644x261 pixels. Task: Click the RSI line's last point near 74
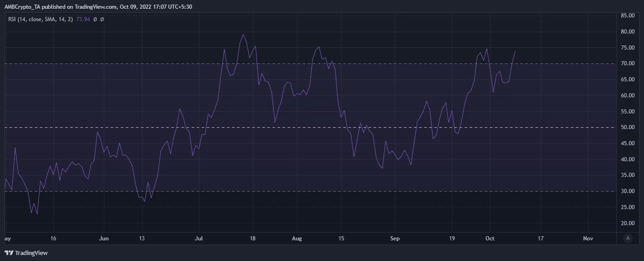(x=515, y=51)
